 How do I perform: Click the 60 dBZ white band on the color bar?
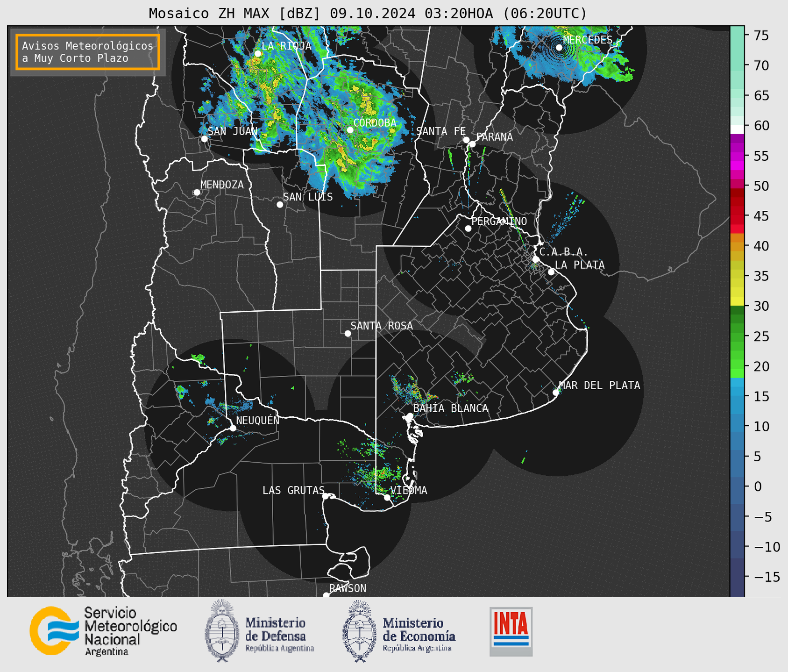737,129
